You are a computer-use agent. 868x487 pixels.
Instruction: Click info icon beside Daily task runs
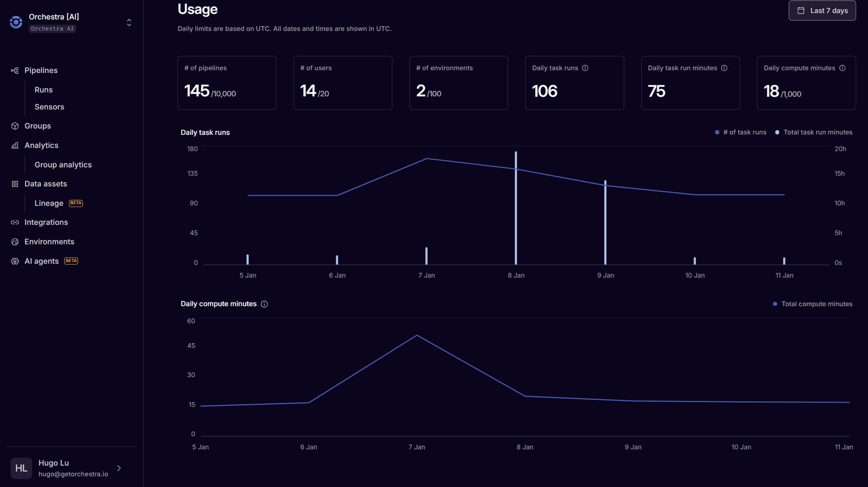[x=585, y=68]
